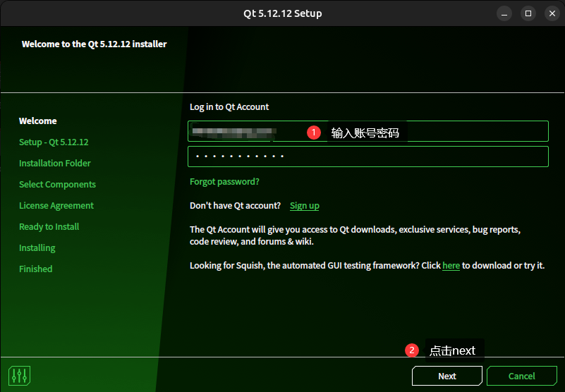Follow the Sign up link
Viewport: 565px width, 392px height.
tap(305, 206)
